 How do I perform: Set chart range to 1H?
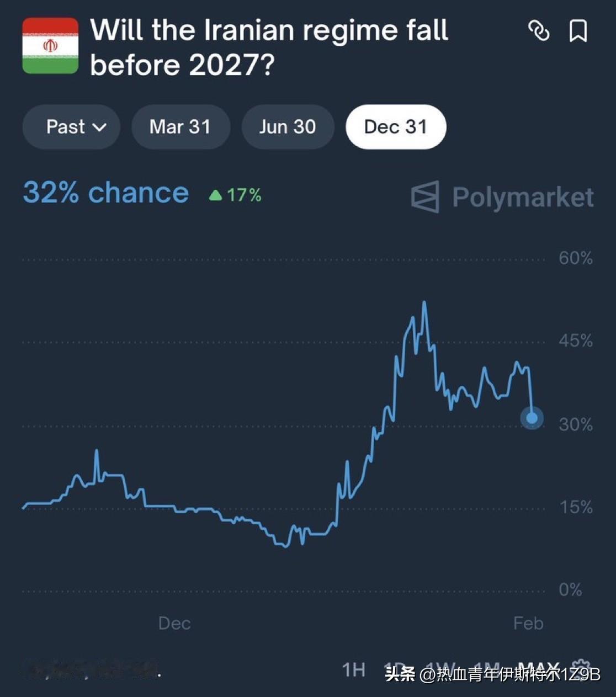coord(353,669)
